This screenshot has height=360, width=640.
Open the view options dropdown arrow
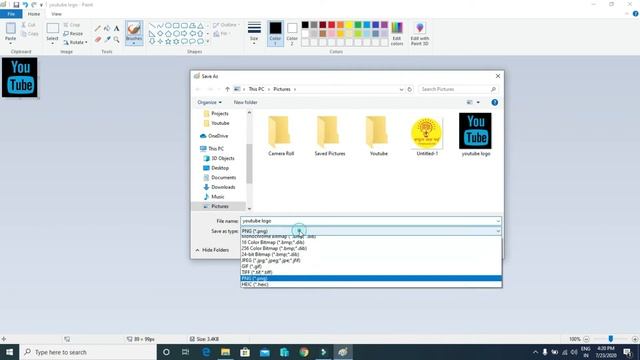(478, 102)
